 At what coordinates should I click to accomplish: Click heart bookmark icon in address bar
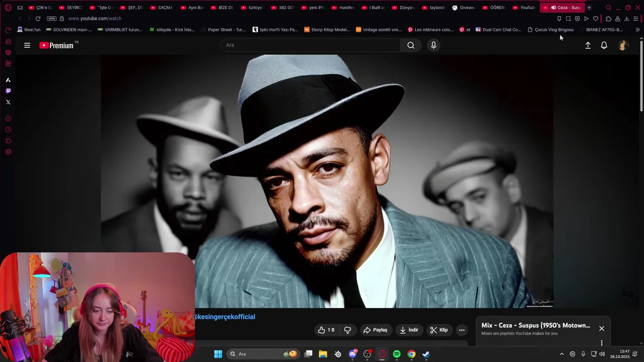coord(596,19)
